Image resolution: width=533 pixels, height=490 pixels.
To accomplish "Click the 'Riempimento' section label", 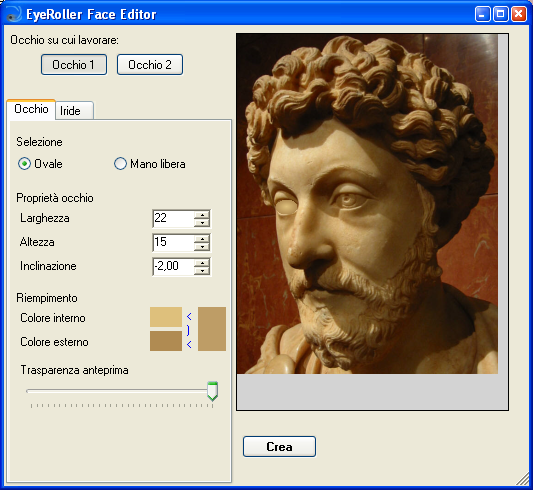I will tap(47, 298).
